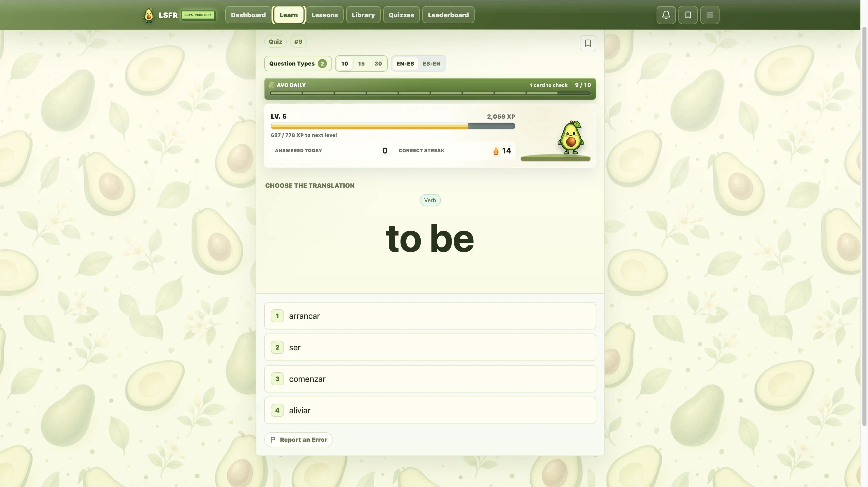
Task: Switch to the Quizzes tab
Action: click(401, 15)
